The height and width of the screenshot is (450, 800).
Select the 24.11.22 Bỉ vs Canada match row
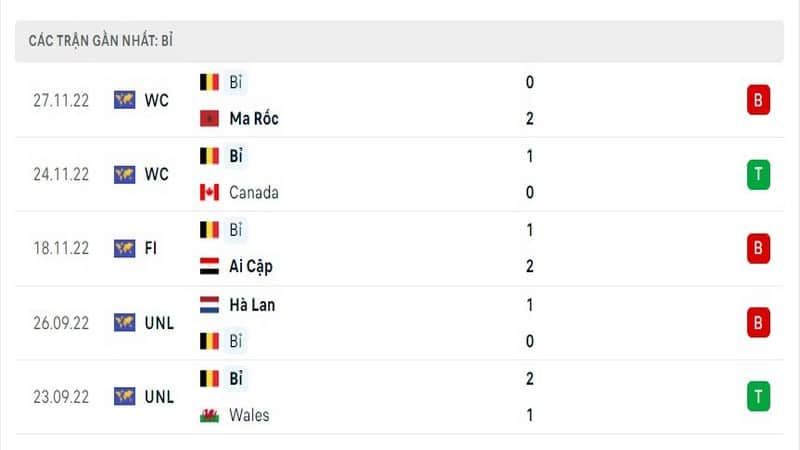(x=399, y=174)
